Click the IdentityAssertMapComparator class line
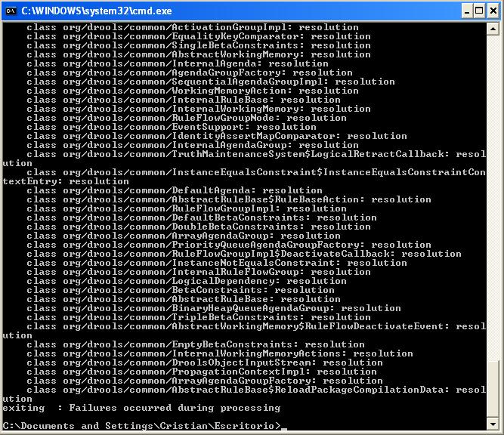Image resolution: width=504 pixels, height=435 pixels. (217, 136)
